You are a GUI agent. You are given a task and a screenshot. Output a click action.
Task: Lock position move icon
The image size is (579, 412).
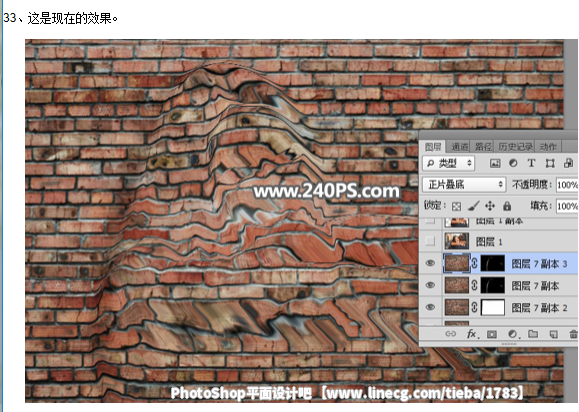(x=490, y=206)
